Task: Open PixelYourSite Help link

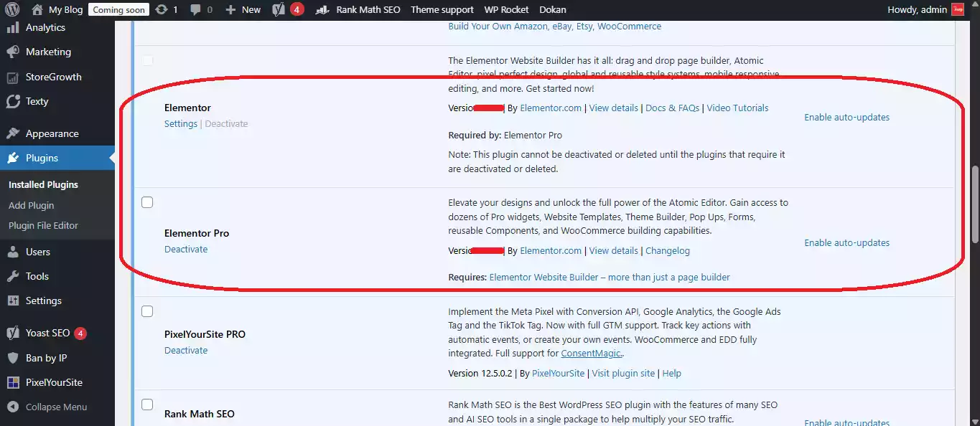Action: click(x=672, y=373)
